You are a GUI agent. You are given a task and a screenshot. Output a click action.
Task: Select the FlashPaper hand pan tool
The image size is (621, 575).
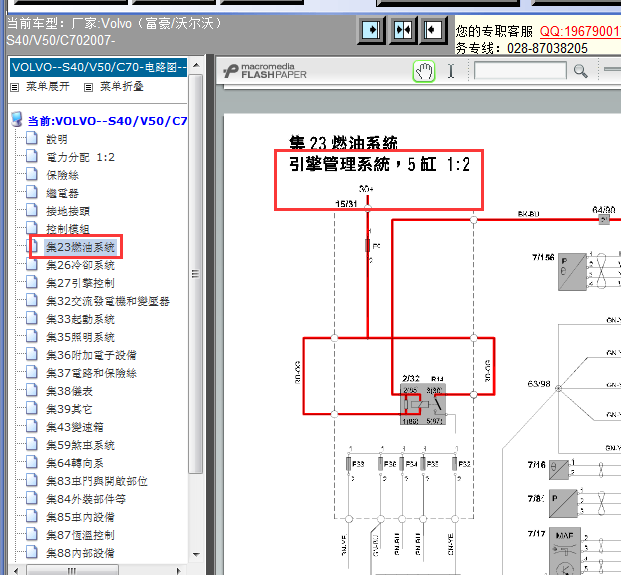pos(424,71)
